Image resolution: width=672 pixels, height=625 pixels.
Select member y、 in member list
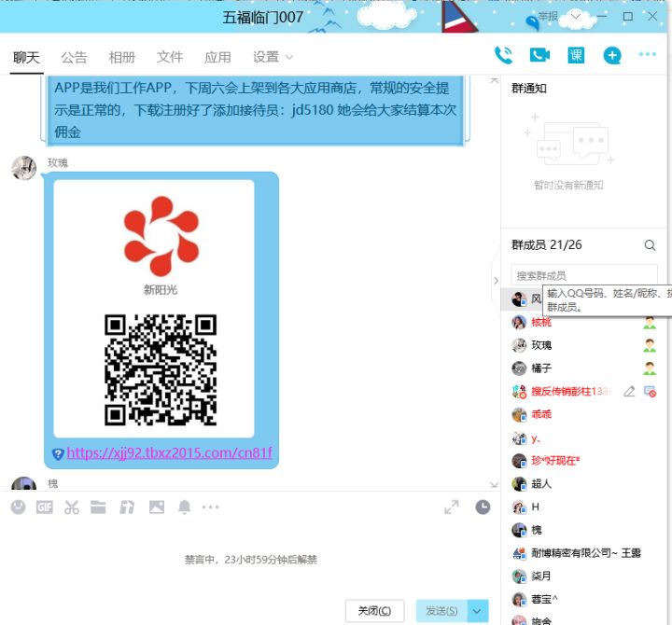coord(583,438)
